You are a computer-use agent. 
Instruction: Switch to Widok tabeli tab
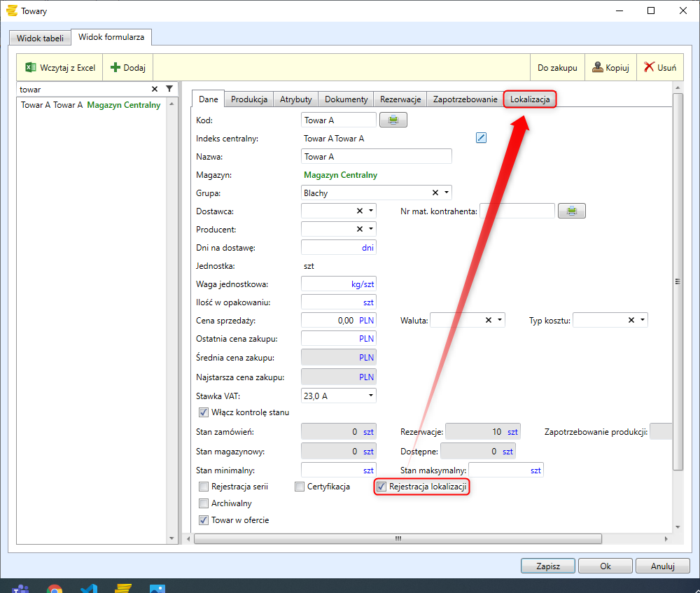(40, 38)
